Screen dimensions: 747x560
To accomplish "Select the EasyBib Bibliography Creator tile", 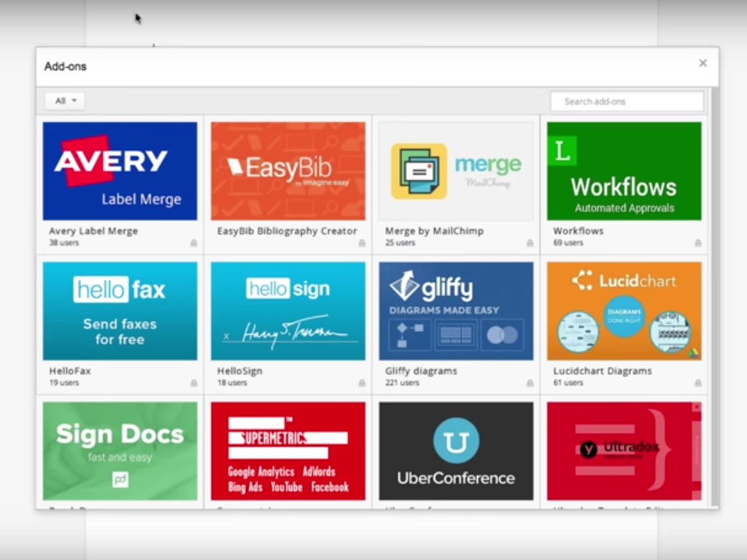I will [x=287, y=171].
